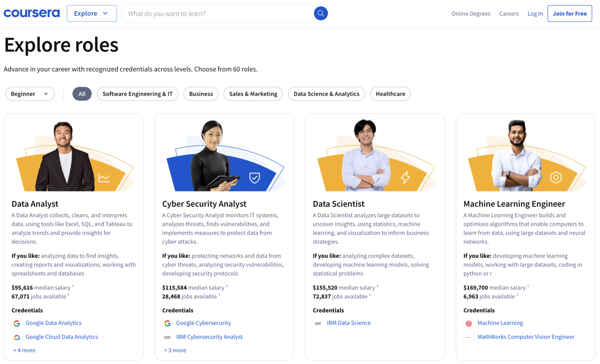This screenshot has width=600, height=364.
Task: Enable the Healthcare category filter
Action: tap(390, 94)
